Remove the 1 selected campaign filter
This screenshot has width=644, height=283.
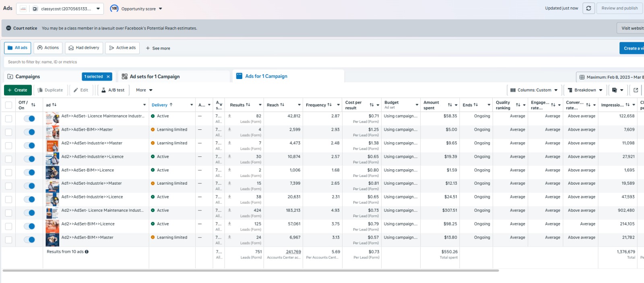pos(108,77)
